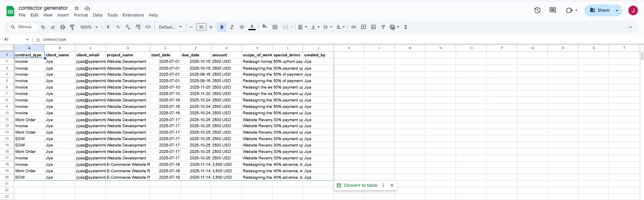Screen dimensions: 644x200
Task: Insert a chart from the toolbar
Action: (374, 27)
